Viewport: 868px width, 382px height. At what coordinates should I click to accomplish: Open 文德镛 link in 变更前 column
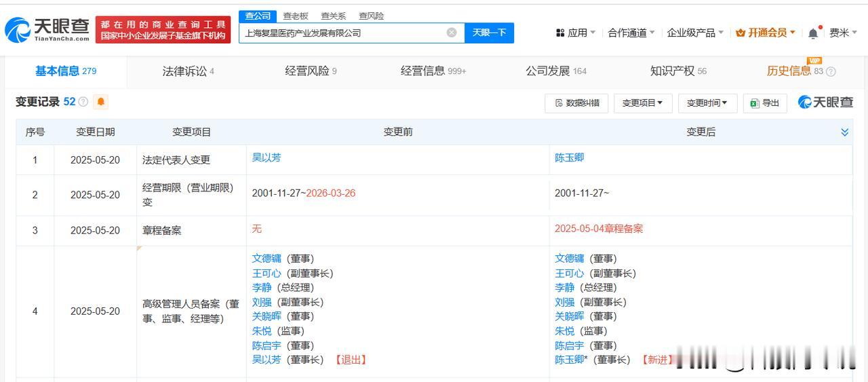coord(267,259)
